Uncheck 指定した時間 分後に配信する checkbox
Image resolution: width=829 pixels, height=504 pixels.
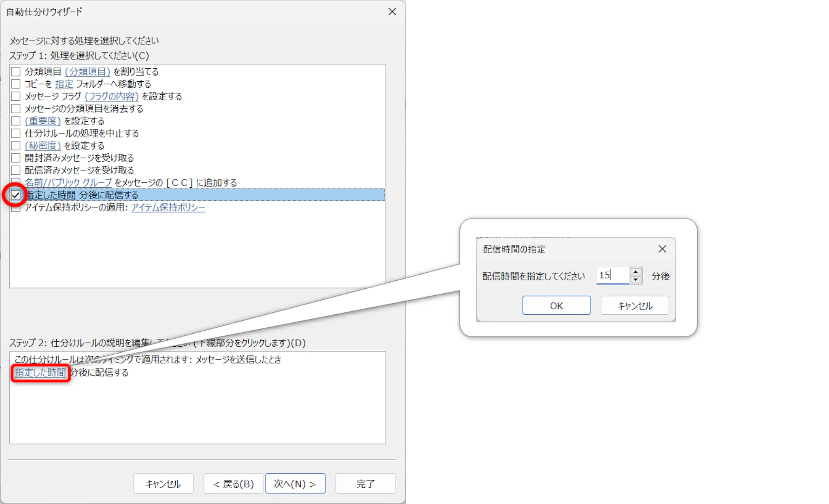click(x=16, y=195)
